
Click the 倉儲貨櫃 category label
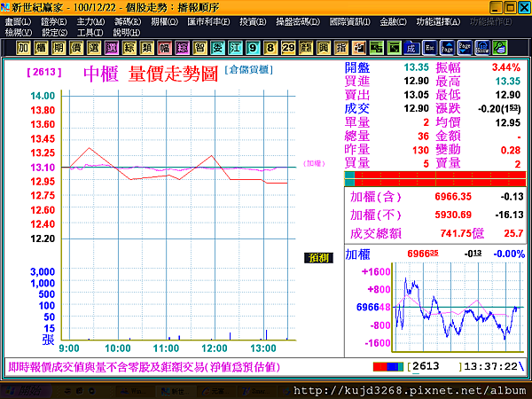click(x=248, y=69)
